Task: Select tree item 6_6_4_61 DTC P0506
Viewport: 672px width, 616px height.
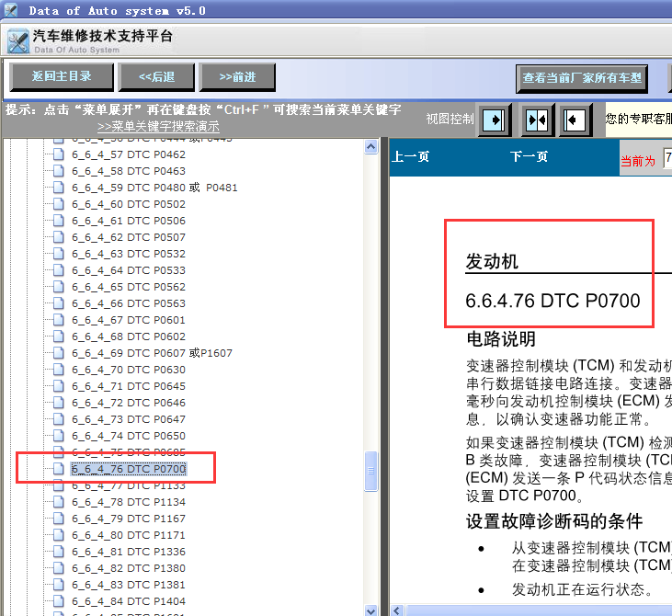Action: (x=129, y=221)
